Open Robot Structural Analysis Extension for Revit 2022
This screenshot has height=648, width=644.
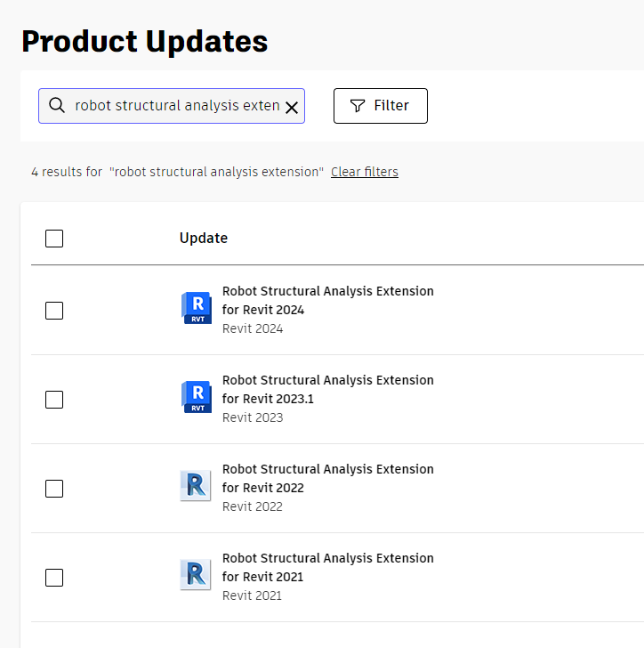click(x=327, y=478)
